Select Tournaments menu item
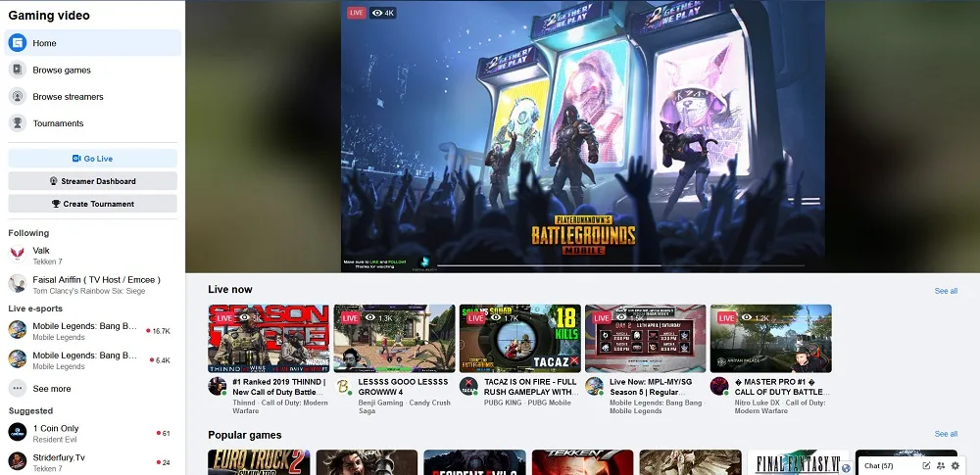 pos(92,123)
